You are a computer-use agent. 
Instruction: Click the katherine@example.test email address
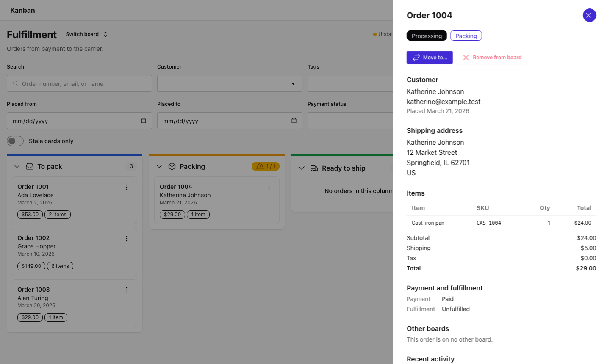(444, 102)
